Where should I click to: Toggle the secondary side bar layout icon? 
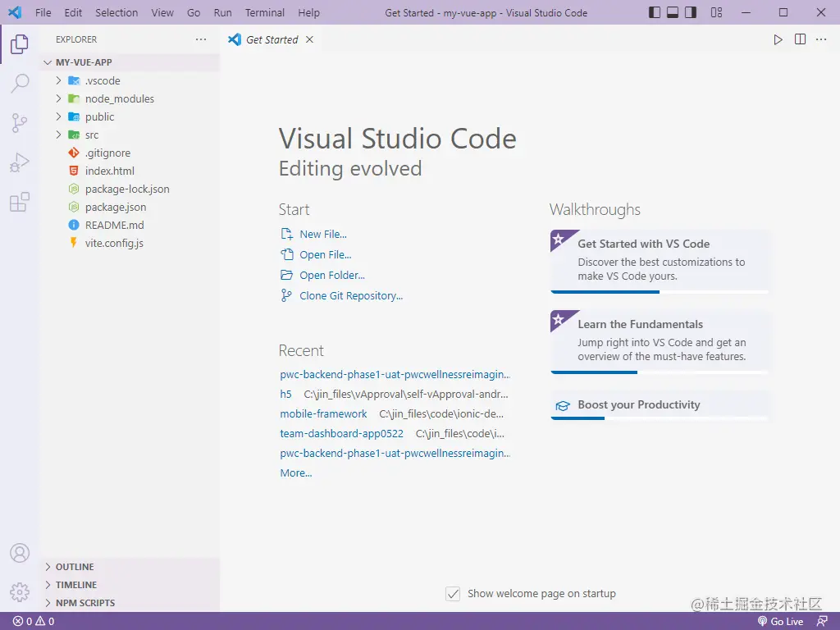click(691, 12)
